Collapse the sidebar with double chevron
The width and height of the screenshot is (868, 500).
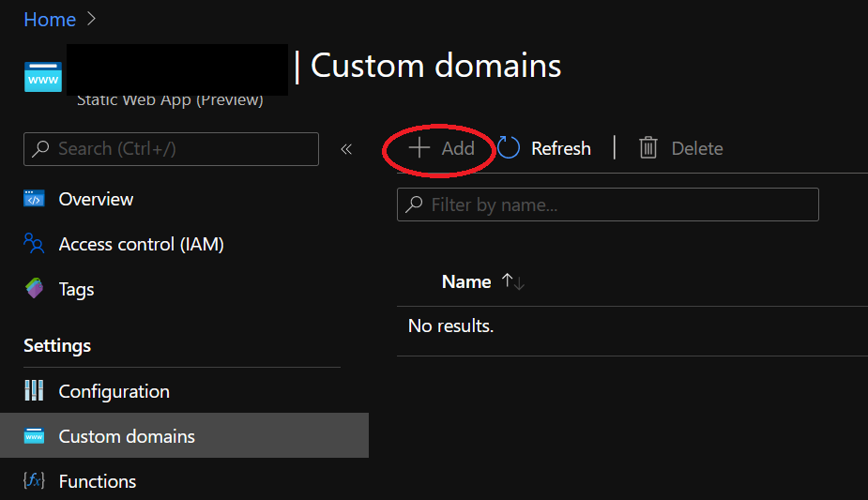point(346,149)
